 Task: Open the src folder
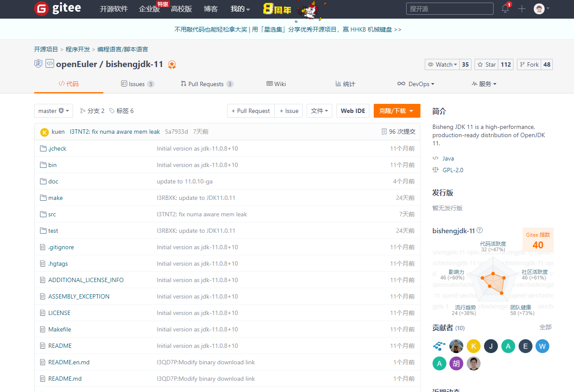[x=52, y=214]
